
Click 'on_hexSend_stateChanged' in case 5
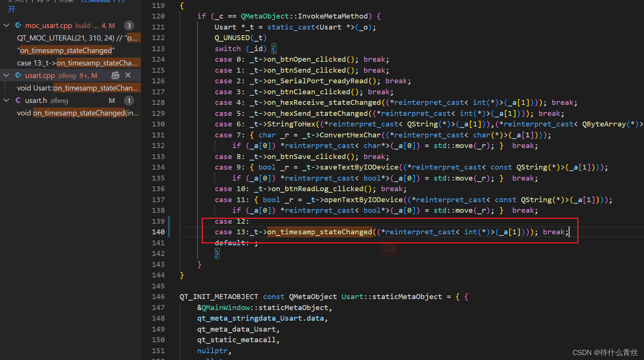pyautogui.click(x=318, y=113)
